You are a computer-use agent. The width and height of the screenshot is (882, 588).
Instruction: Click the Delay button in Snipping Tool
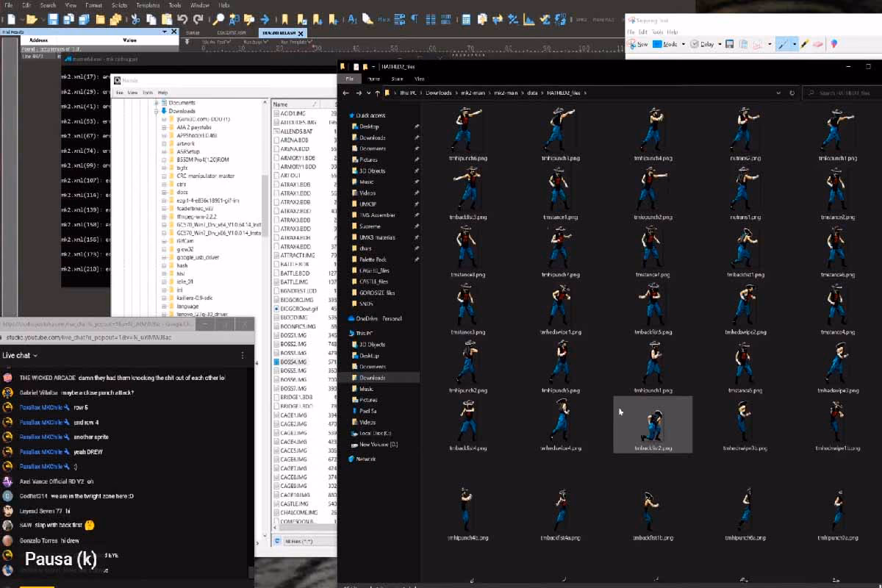pyautogui.click(x=702, y=44)
